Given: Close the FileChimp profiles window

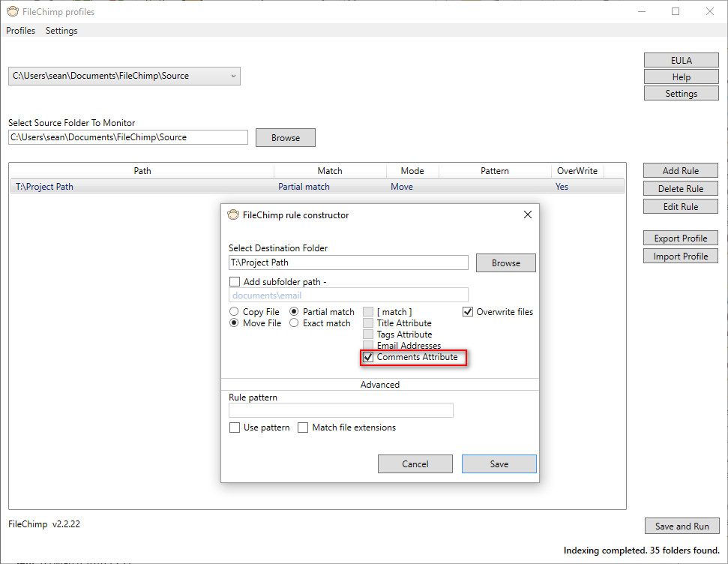Looking at the screenshot, I should tap(710, 11).
